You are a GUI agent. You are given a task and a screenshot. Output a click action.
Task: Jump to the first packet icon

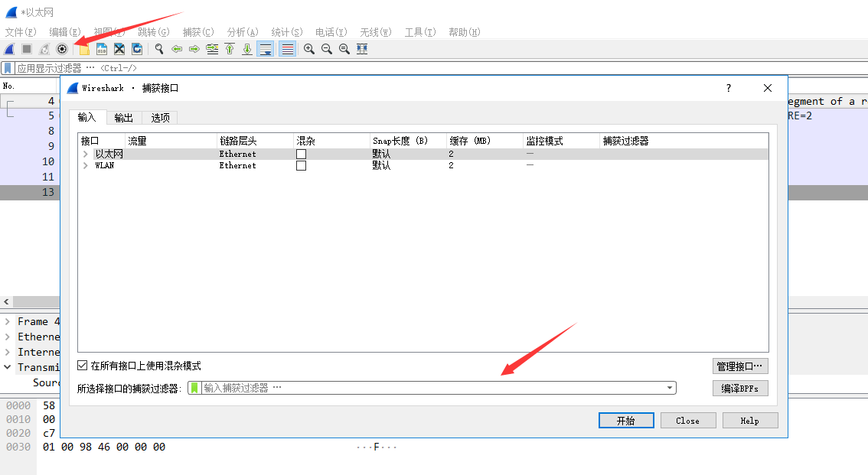(x=230, y=49)
